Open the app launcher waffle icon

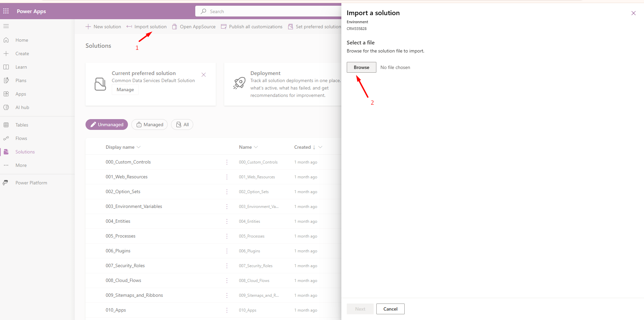(6, 11)
